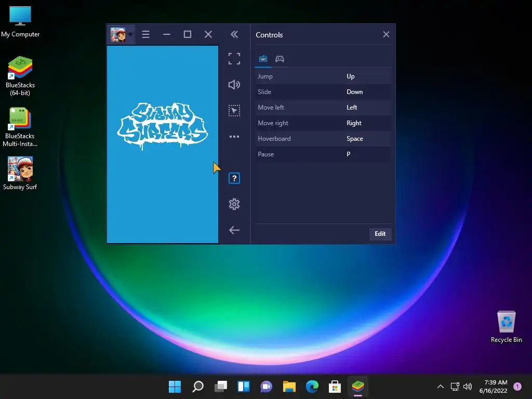The image size is (532, 399).
Task: Open the BlueStacks hamburger menu
Action: (x=145, y=35)
